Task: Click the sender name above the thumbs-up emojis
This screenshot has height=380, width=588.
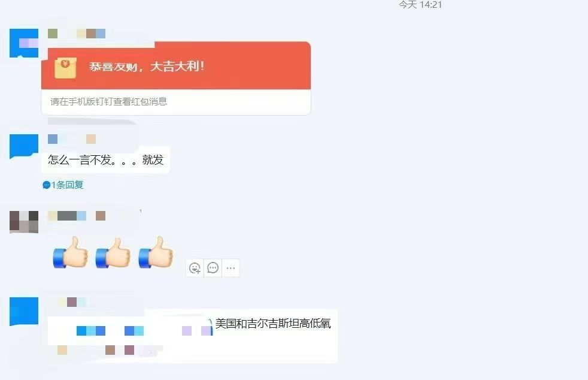Action: tap(77, 216)
